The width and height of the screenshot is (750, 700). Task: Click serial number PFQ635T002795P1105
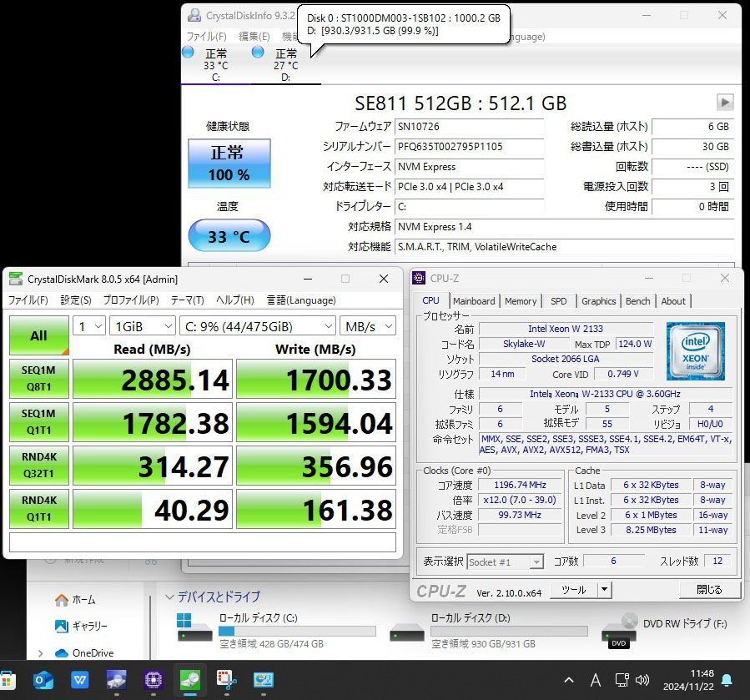click(x=469, y=147)
